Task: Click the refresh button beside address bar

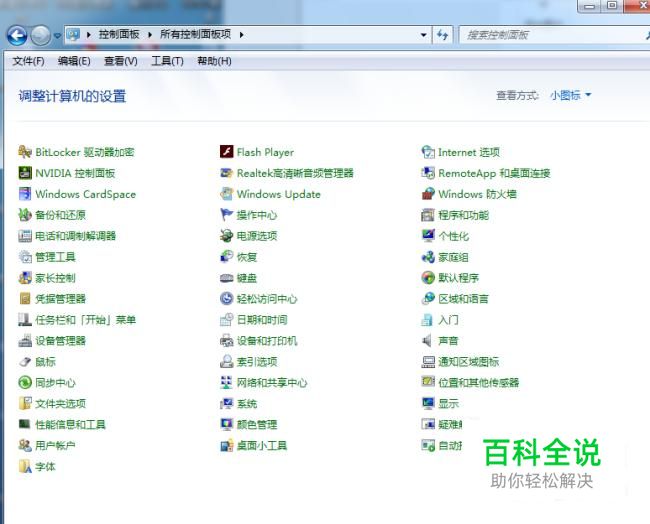Action: tap(442, 35)
